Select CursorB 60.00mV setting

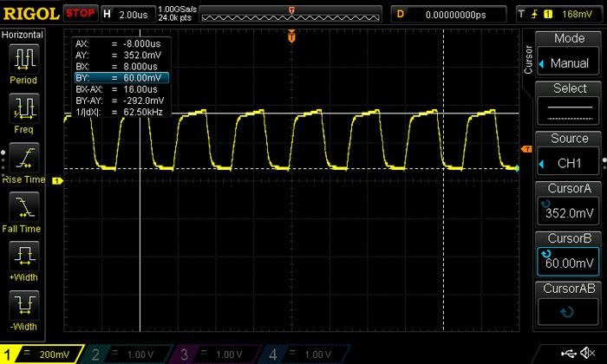tap(568, 262)
